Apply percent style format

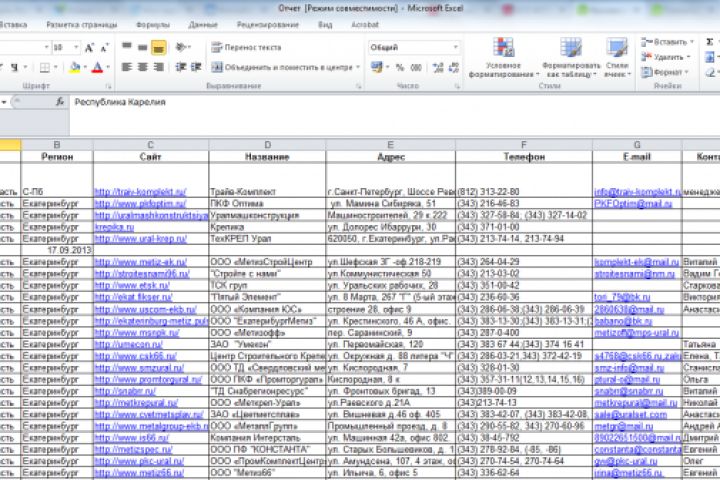(x=400, y=68)
